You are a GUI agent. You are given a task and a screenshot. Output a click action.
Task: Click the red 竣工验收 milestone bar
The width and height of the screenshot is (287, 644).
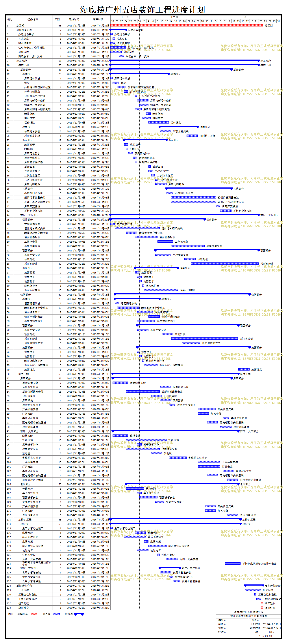pyautogui.click(x=262, y=603)
